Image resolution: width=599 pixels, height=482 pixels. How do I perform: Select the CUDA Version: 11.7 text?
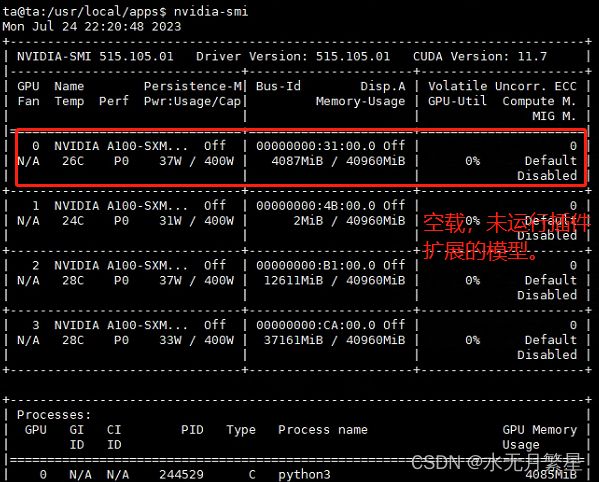pyautogui.click(x=480, y=57)
